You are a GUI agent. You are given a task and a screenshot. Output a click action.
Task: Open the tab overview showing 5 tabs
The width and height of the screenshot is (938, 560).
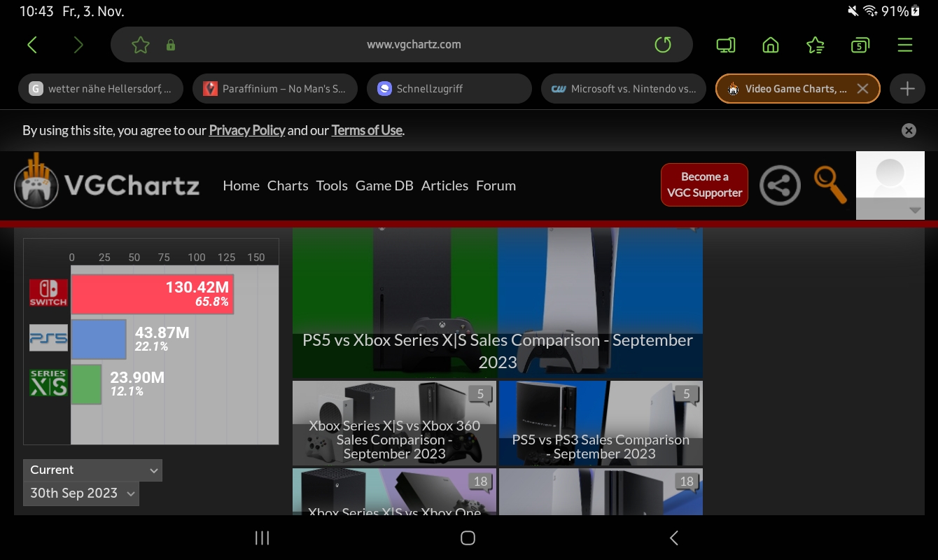[x=860, y=44]
